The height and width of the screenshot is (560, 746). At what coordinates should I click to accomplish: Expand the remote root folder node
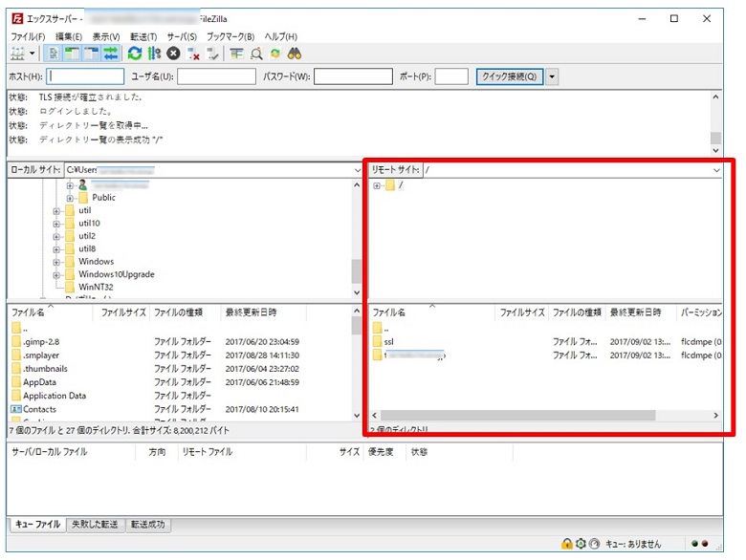(378, 185)
